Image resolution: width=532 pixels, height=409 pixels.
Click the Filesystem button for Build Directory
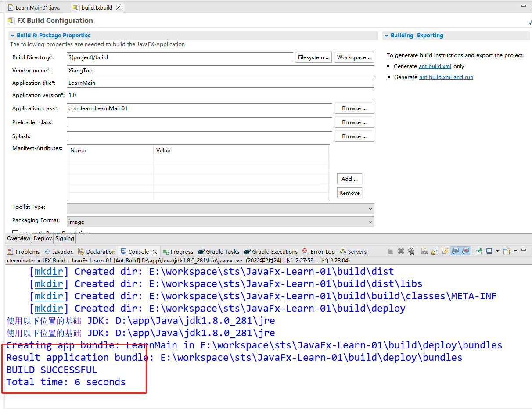tap(314, 57)
